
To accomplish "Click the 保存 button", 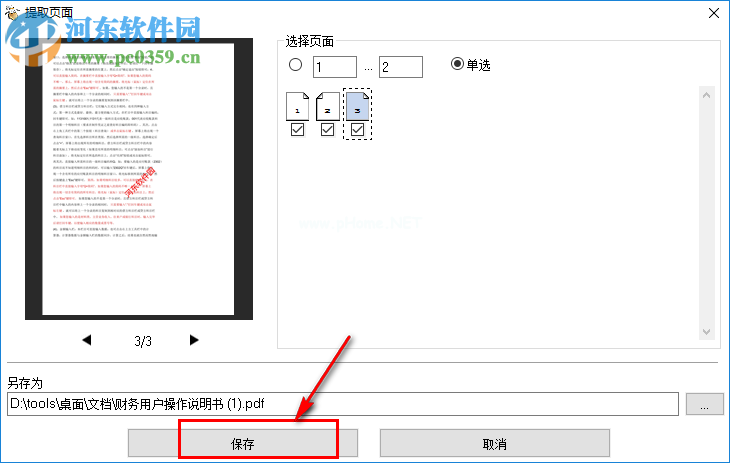I will coord(243,443).
